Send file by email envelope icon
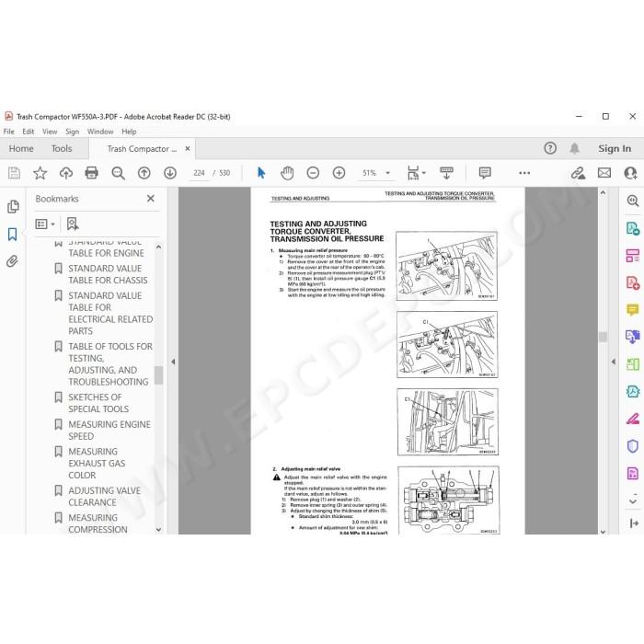This screenshot has width=644, height=644. [x=604, y=173]
